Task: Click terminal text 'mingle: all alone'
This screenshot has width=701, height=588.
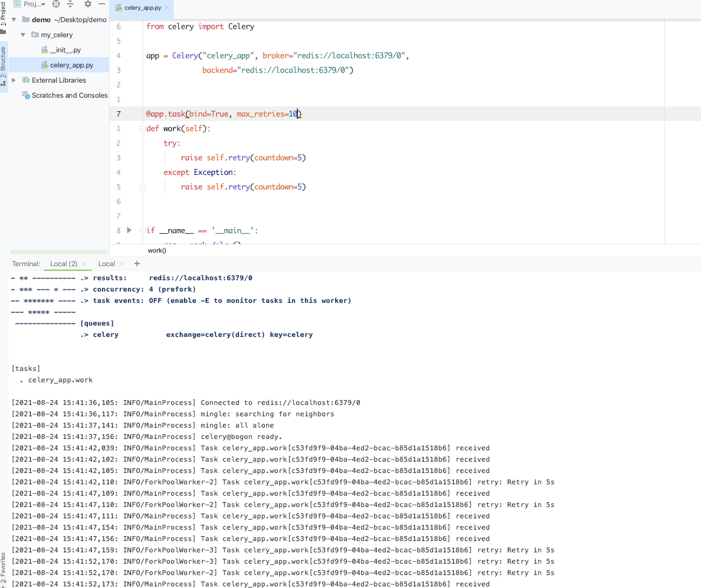Action: pyautogui.click(x=237, y=425)
